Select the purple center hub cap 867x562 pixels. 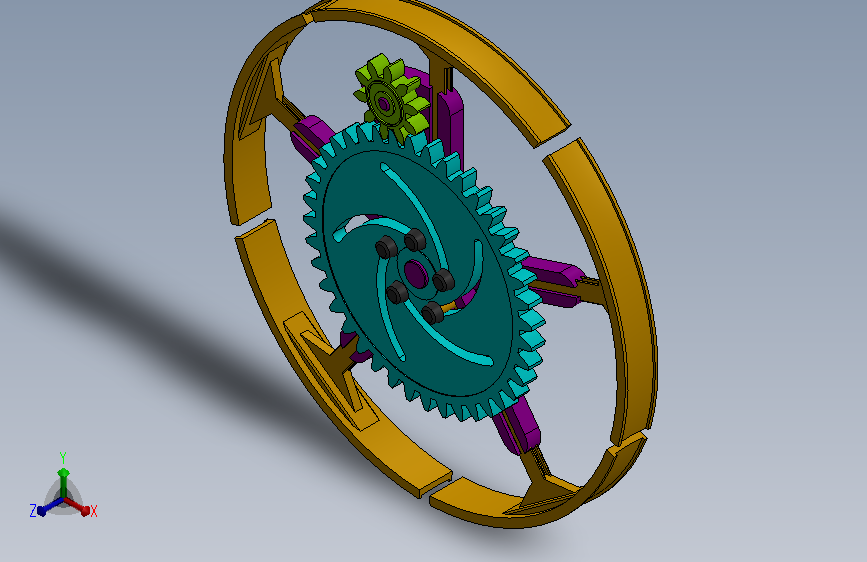click(415, 272)
